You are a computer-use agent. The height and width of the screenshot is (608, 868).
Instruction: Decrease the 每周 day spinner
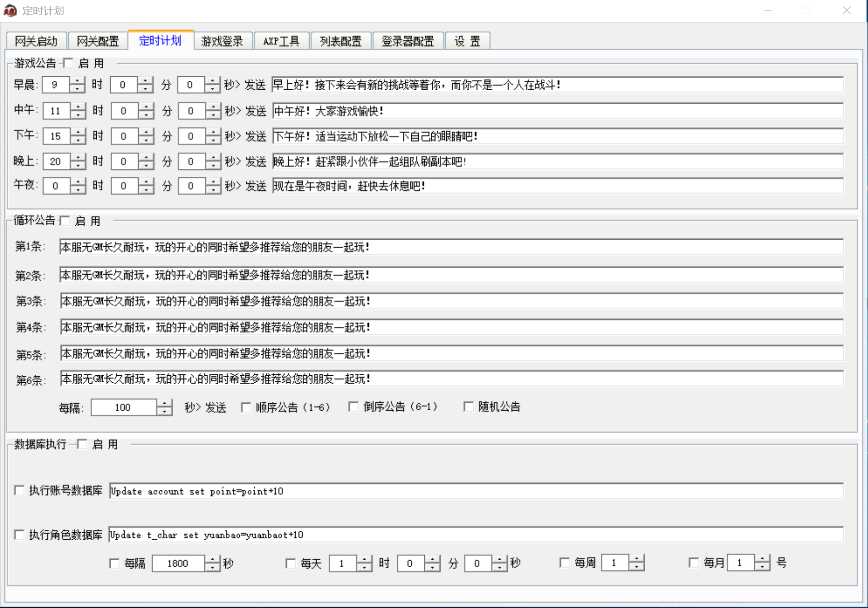(637, 567)
